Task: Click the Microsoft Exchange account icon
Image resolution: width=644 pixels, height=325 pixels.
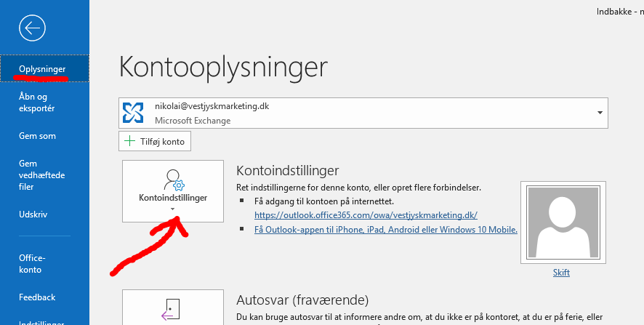Action: (x=133, y=112)
